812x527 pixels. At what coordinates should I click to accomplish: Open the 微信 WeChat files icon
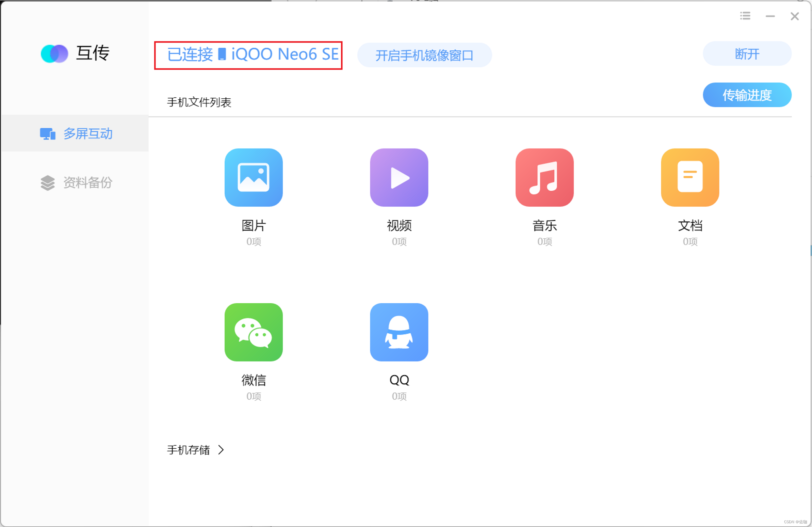pyautogui.click(x=254, y=333)
